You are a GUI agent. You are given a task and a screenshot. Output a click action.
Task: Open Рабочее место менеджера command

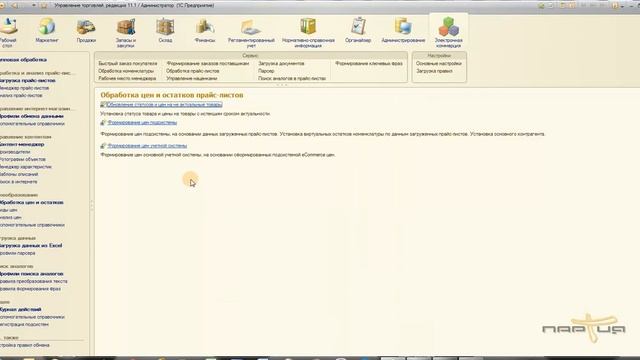pyautogui.click(x=127, y=78)
